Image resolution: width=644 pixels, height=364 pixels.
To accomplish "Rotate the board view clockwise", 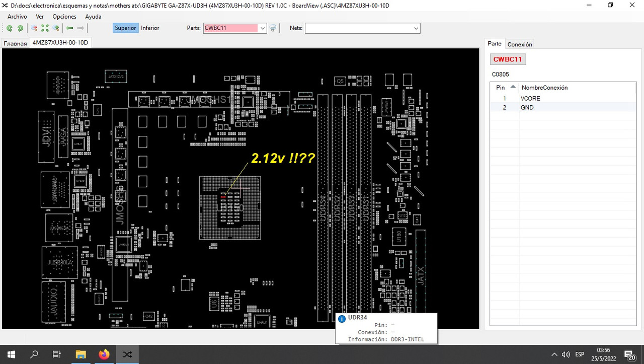I will [x=20, y=28].
